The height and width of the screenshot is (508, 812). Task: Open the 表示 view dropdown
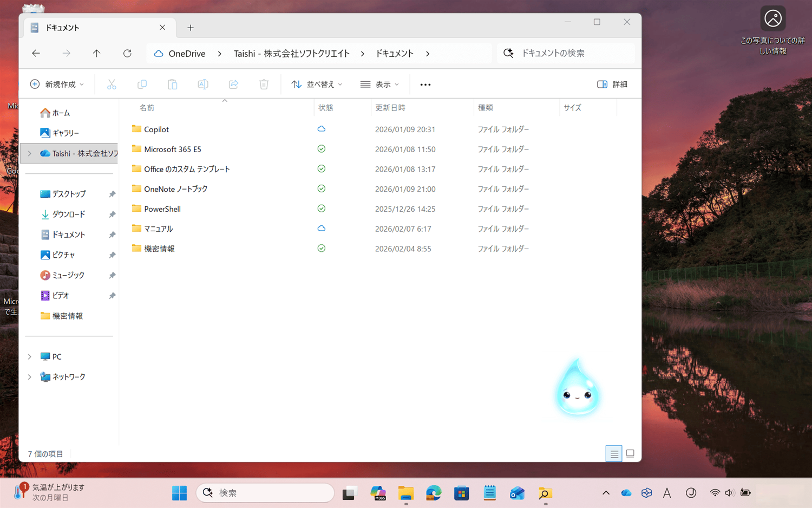tap(379, 84)
